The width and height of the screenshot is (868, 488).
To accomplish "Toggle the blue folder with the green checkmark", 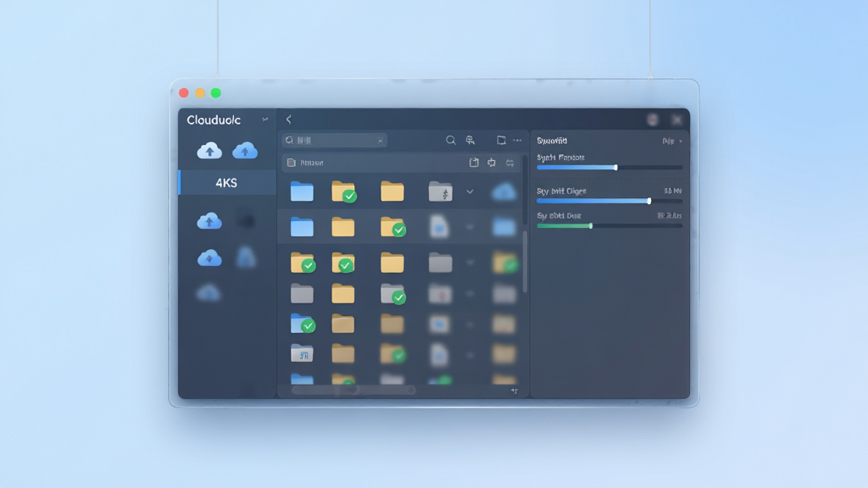I will [x=303, y=324].
